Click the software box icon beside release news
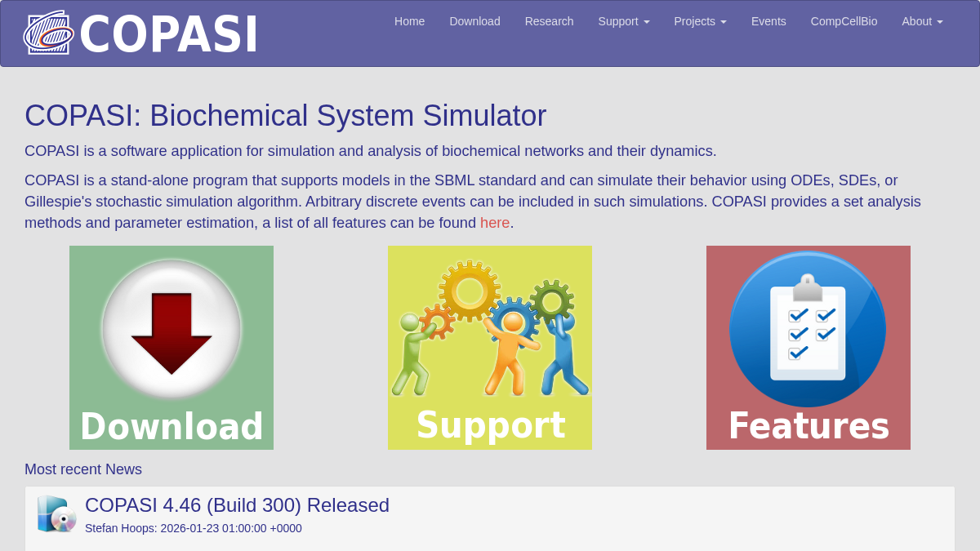The width and height of the screenshot is (980, 551). pos(56,514)
